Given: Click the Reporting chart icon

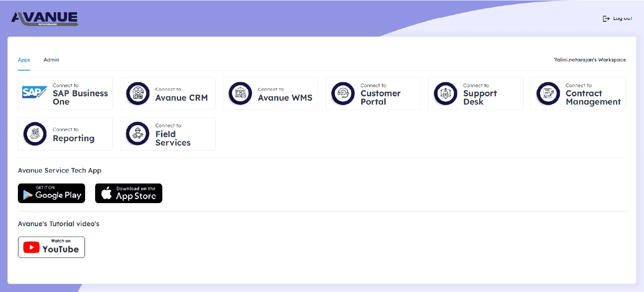Looking at the screenshot, I should [x=35, y=134].
